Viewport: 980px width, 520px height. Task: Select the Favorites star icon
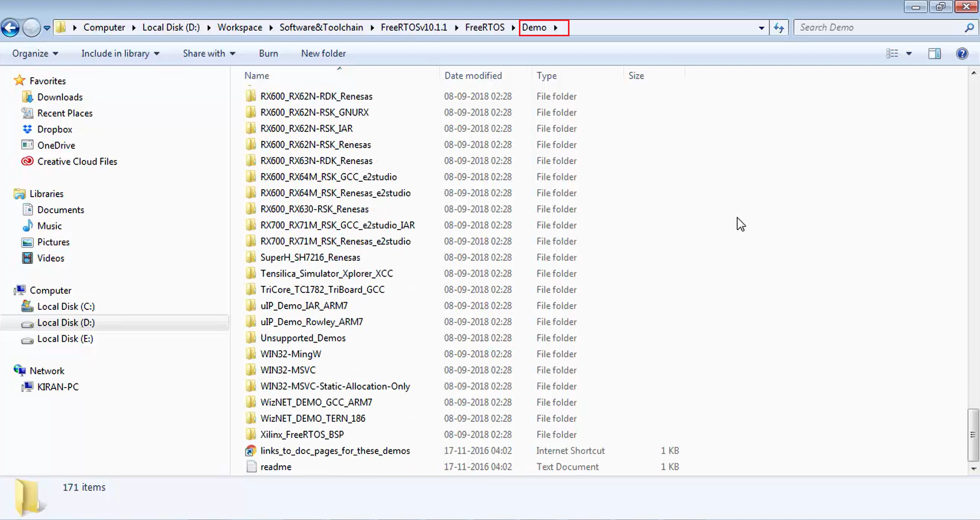[19, 80]
